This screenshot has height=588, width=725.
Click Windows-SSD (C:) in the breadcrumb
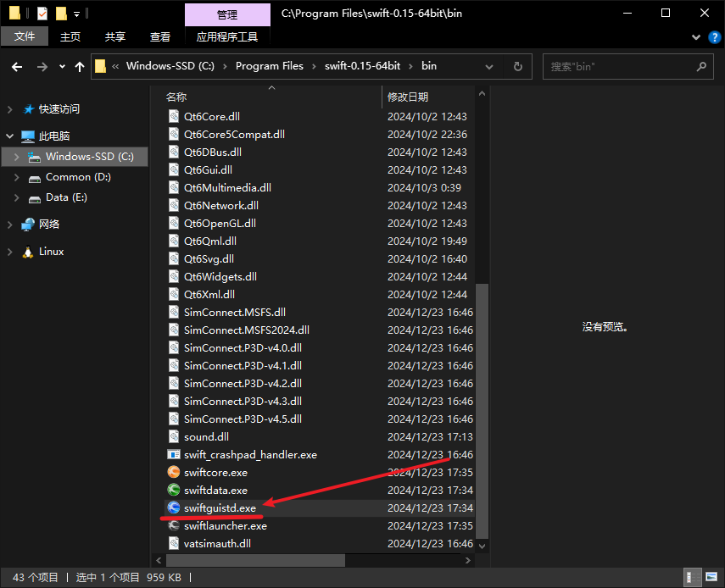pyautogui.click(x=170, y=66)
